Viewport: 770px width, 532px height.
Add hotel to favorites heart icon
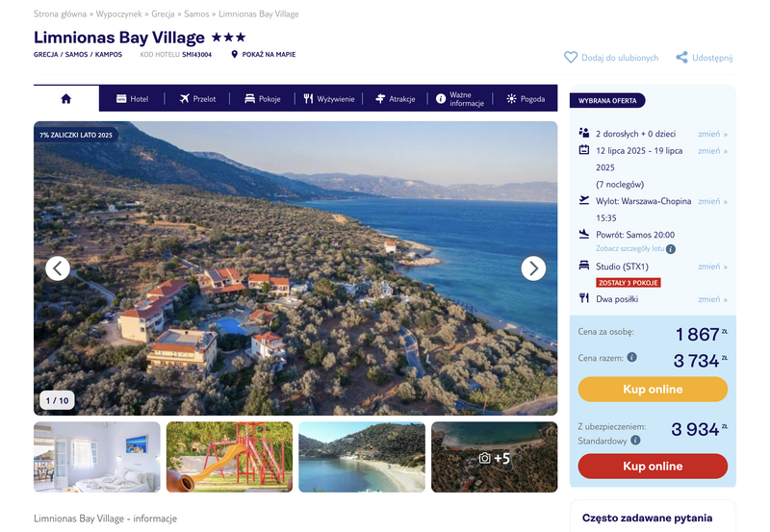tap(571, 58)
